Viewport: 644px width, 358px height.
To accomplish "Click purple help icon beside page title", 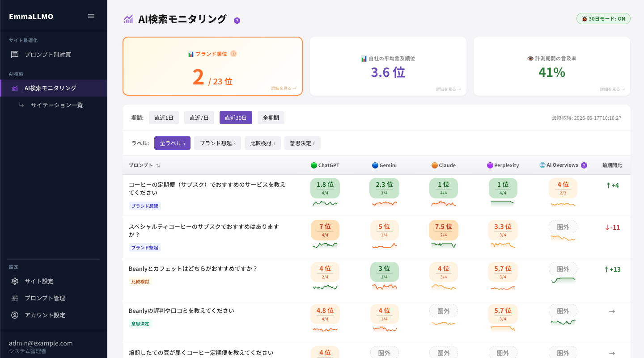I will 237,21.
